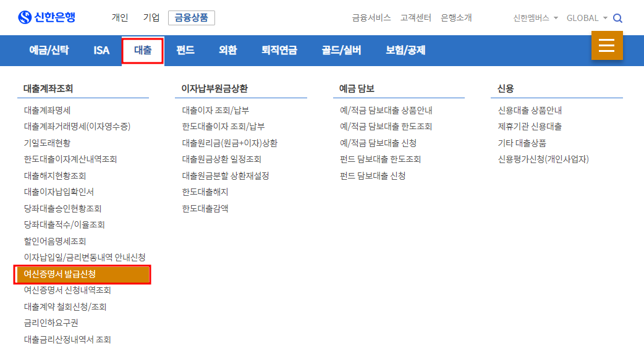Open 대출해지현황조회 link

coord(55,176)
